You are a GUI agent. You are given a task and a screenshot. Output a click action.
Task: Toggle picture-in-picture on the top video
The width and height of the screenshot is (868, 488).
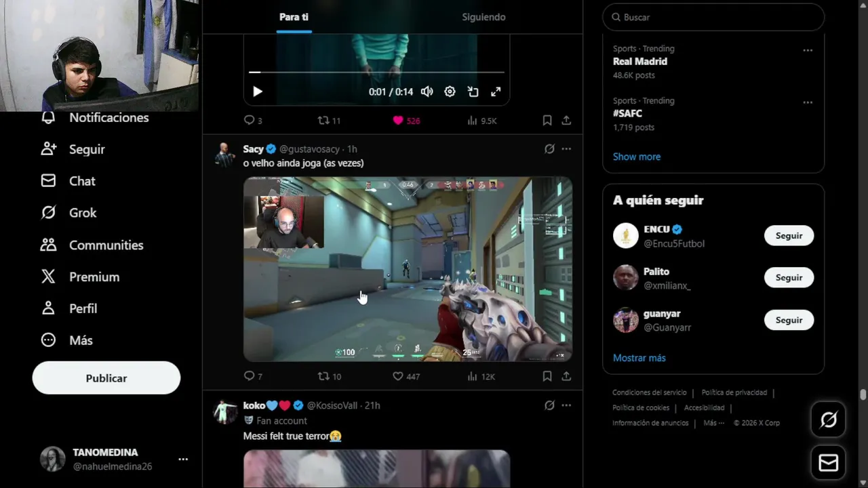473,91
